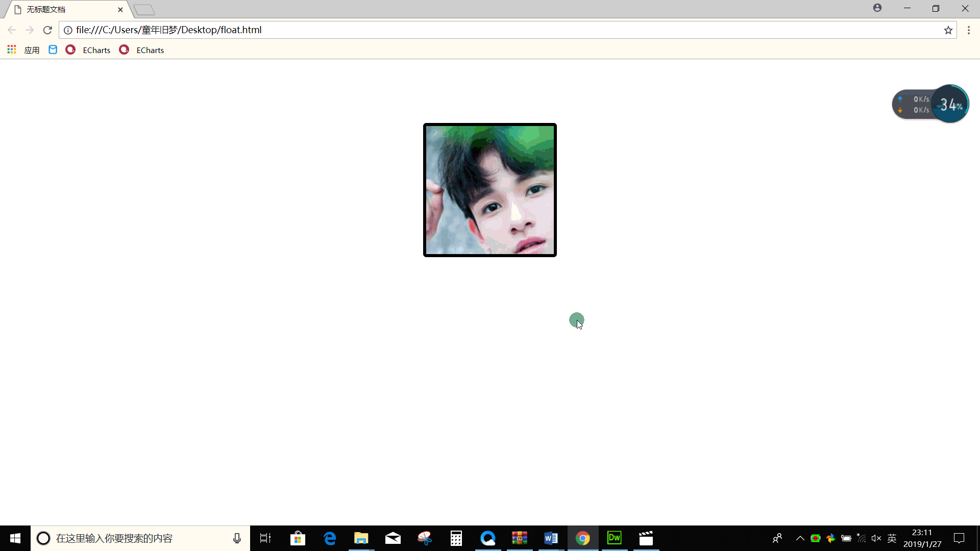This screenshot has width=980, height=551.
Task: Open the Apps bookmark shortcut
Action: [x=23, y=50]
